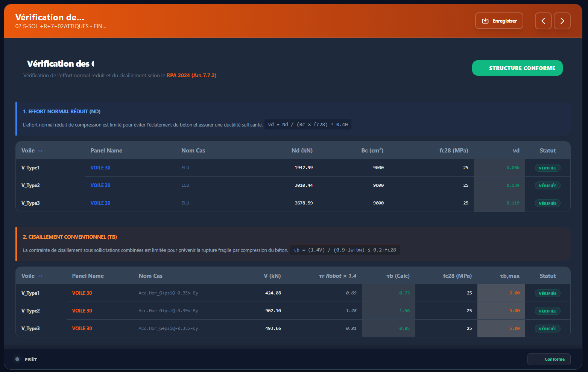Click the PRÊT status indicator dot
Image resolution: width=588 pixels, height=372 pixels.
pyautogui.click(x=17, y=359)
